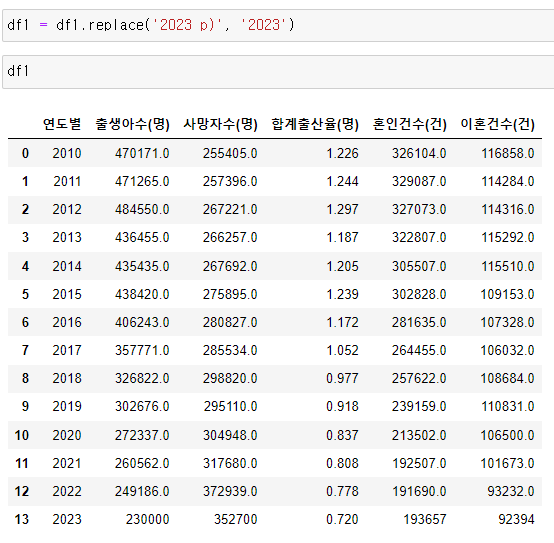
Task: Click the divorces value 114284.0
Action: point(508,182)
